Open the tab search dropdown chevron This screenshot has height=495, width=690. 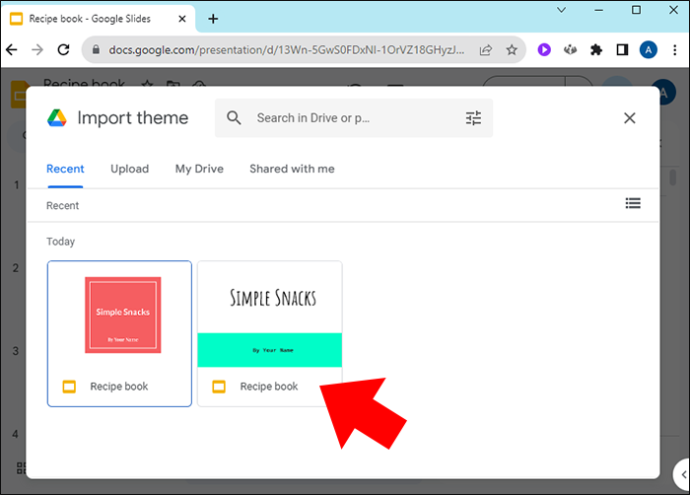561,10
